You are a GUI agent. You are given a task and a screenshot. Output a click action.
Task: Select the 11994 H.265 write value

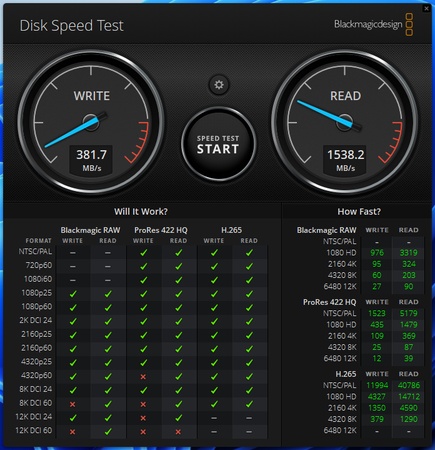[377, 385]
